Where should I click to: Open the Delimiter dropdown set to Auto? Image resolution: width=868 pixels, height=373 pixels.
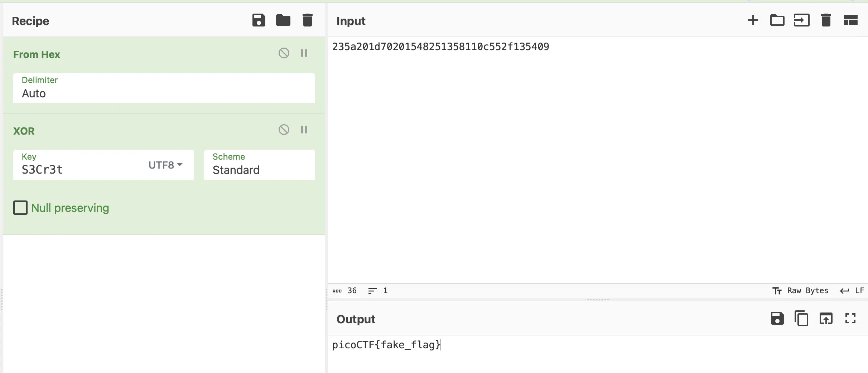click(164, 88)
